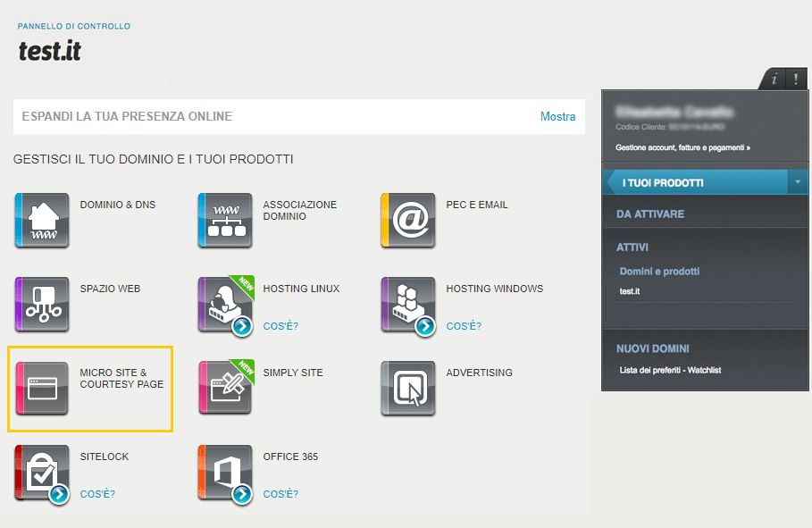Click Cos'è? link under SiteLock
The height and width of the screenshot is (528, 812).
pyautogui.click(x=97, y=494)
